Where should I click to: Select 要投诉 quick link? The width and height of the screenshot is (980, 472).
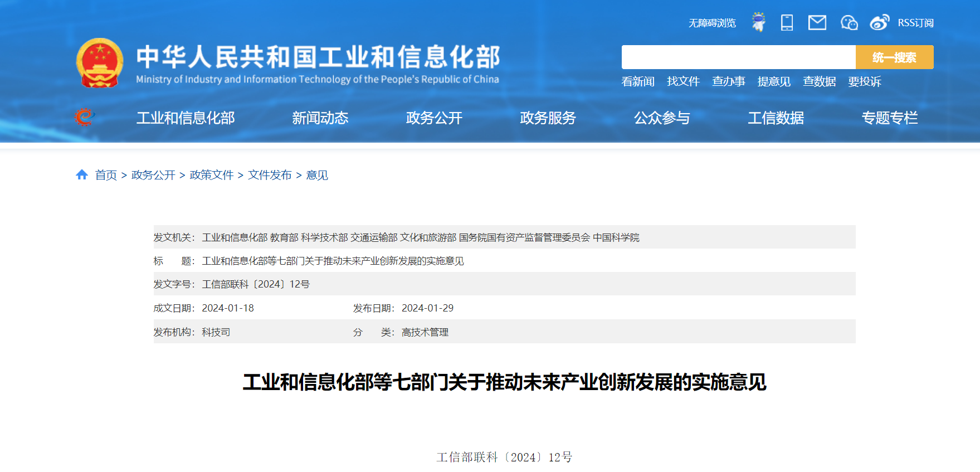864,81
